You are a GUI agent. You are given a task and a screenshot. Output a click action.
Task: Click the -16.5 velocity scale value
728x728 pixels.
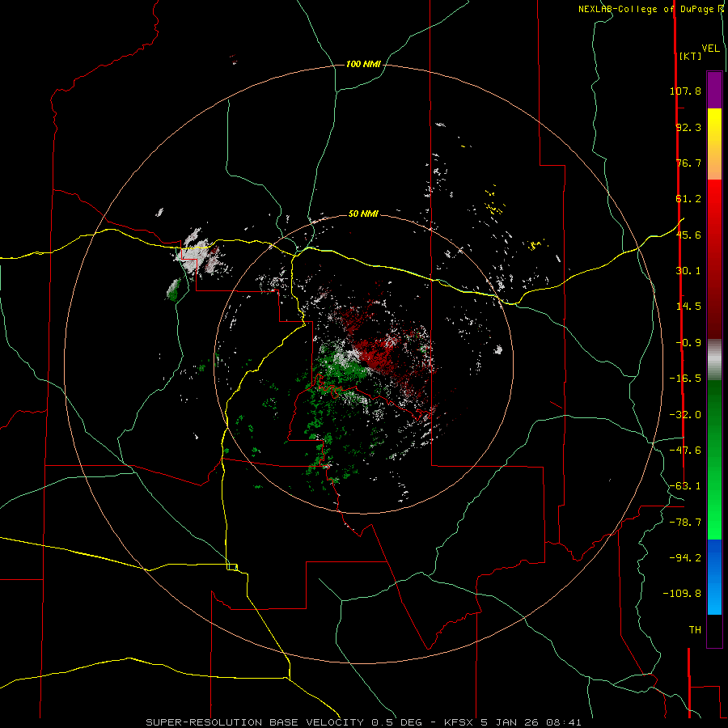click(685, 379)
